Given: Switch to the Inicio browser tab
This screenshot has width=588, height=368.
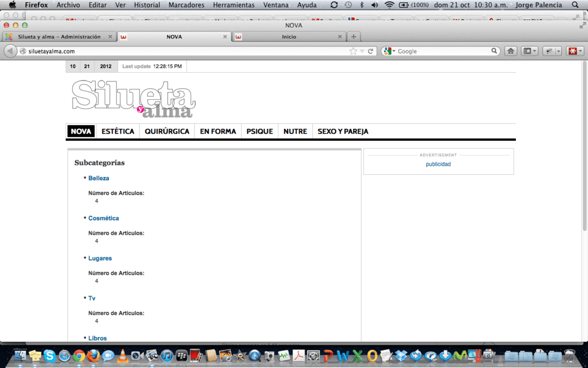Looking at the screenshot, I should 289,37.
